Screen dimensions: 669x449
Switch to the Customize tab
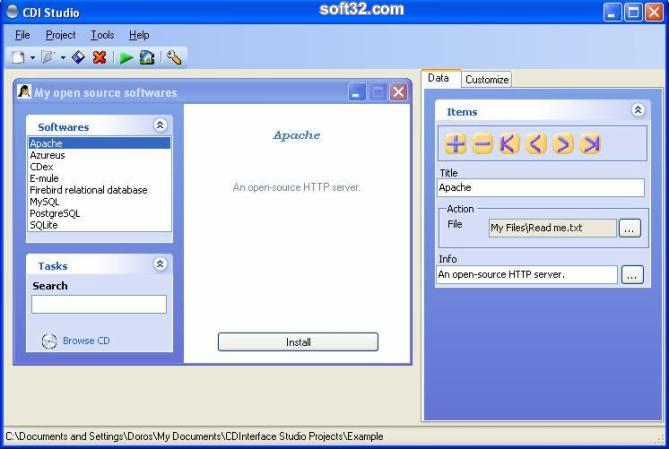click(x=487, y=79)
